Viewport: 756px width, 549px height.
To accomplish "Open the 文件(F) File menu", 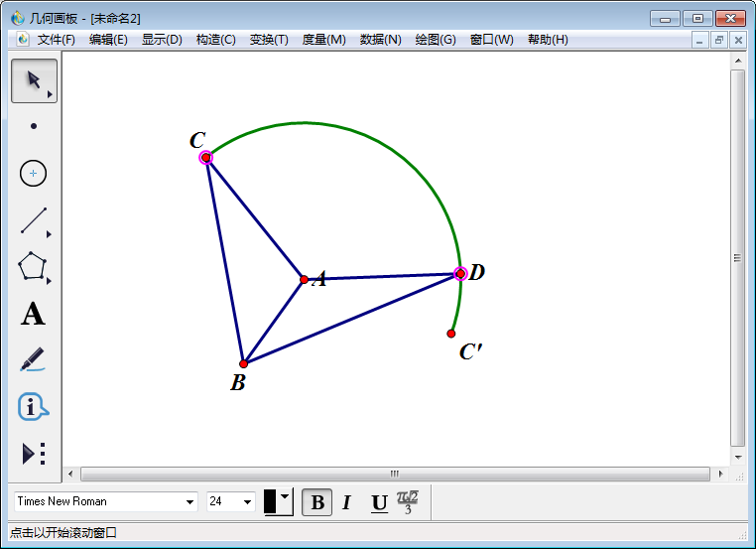I will pos(57,40).
